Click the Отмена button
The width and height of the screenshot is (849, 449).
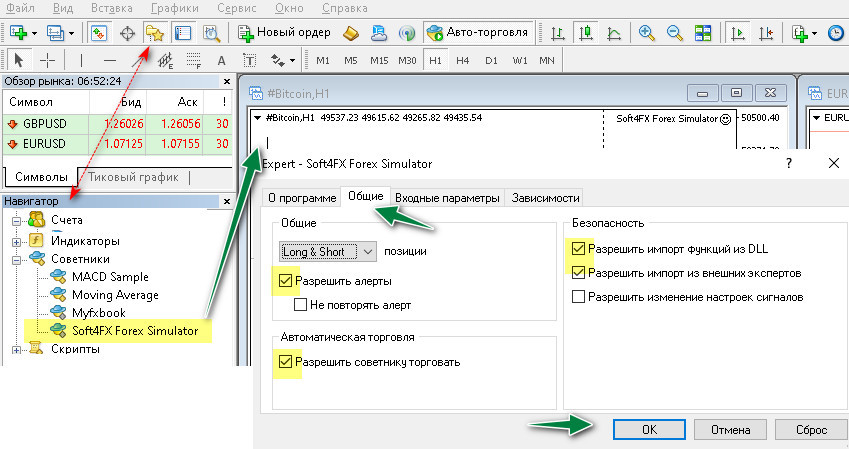[x=730, y=430]
